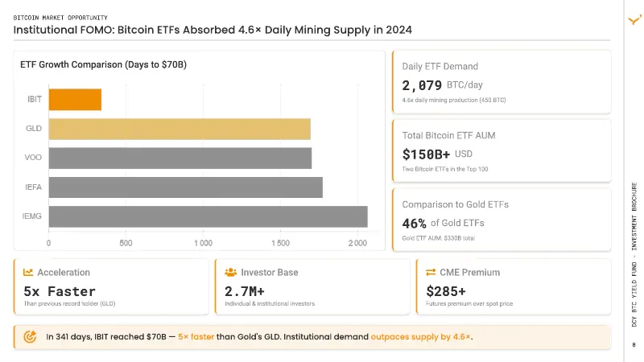
Task: Click the 2.7M+ investor base value
Action: click(x=245, y=291)
